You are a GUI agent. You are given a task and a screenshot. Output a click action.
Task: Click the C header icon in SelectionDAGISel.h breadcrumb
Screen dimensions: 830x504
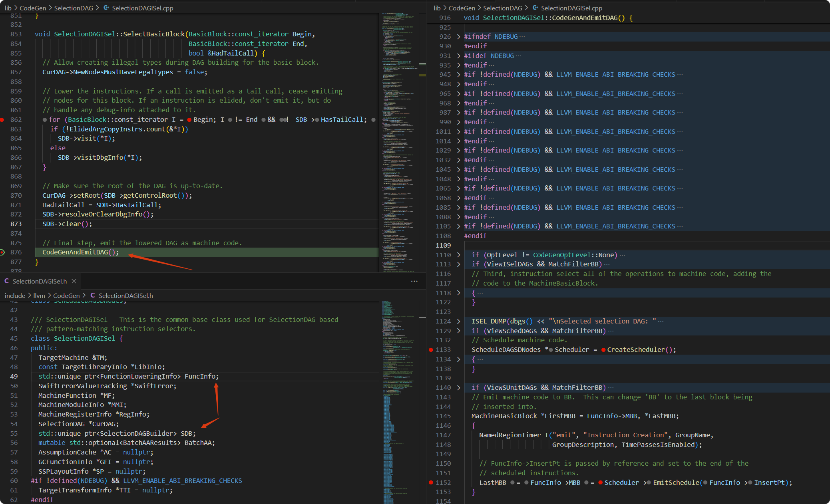click(x=93, y=296)
